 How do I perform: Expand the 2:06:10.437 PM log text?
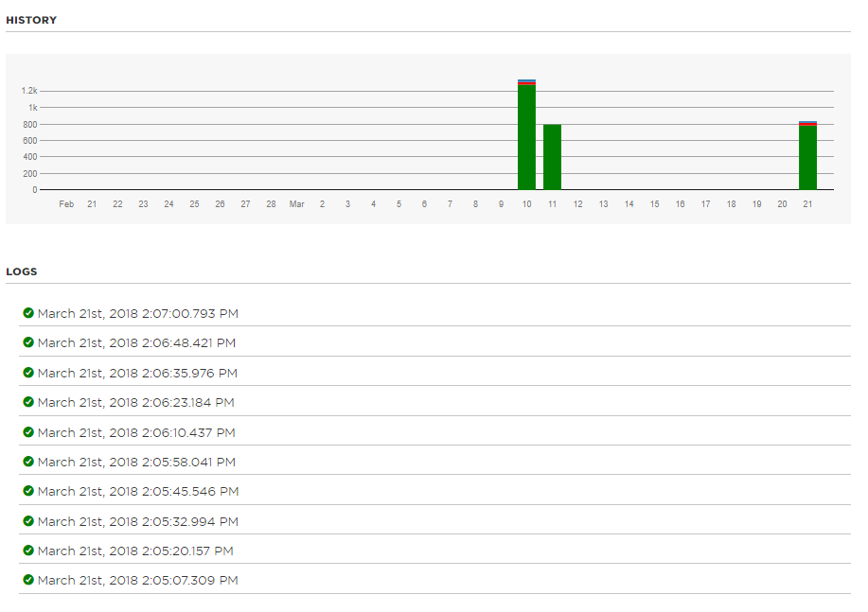tap(136, 433)
